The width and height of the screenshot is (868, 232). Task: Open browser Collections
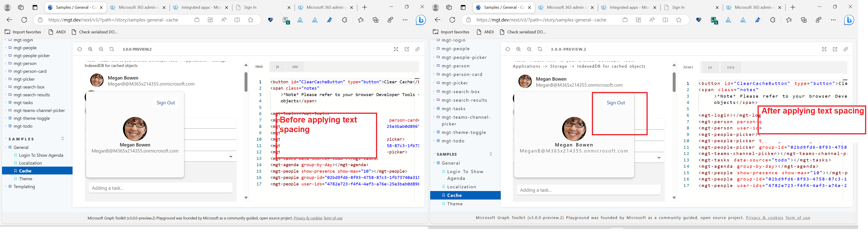pyautogui.click(x=376, y=20)
